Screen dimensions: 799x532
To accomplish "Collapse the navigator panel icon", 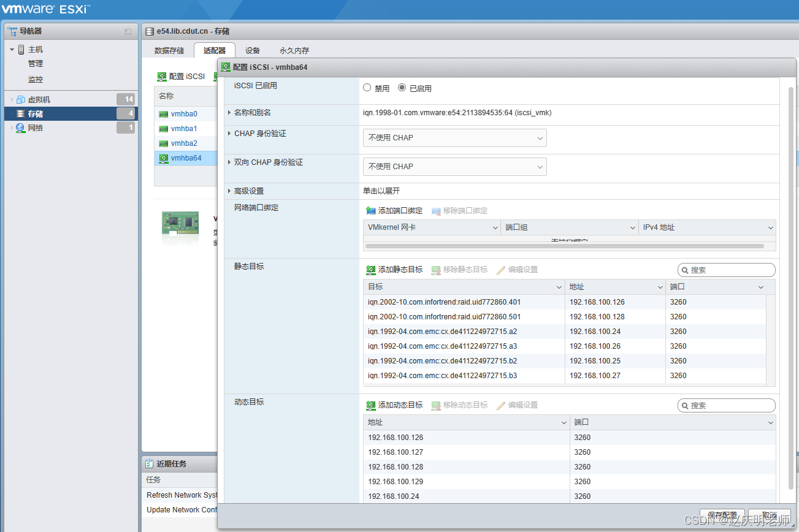I will tap(128, 31).
